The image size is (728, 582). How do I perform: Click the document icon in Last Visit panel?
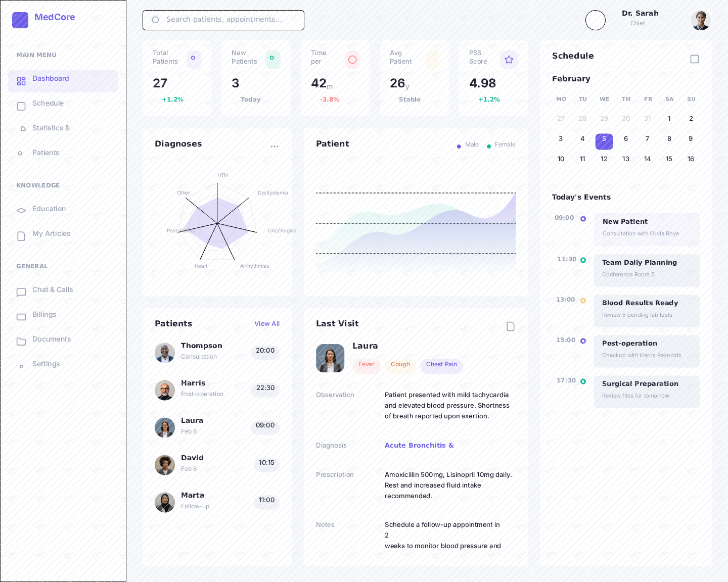point(511,326)
